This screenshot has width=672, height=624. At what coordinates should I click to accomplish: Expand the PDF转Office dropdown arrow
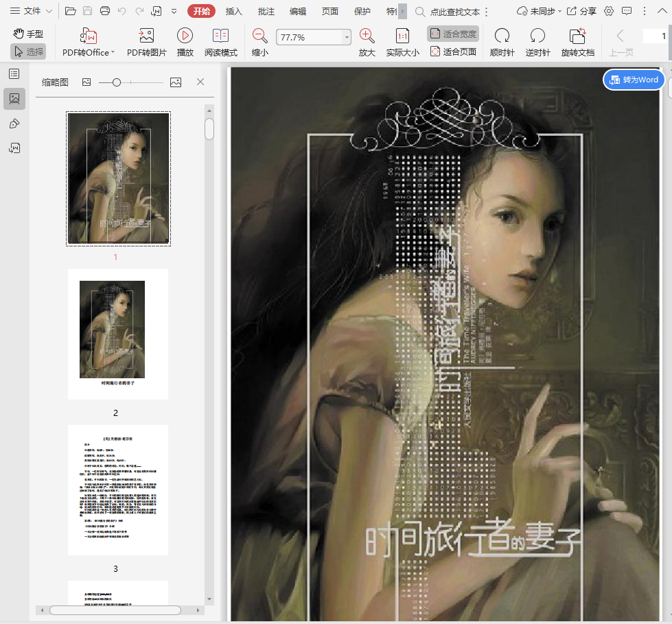click(113, 53)
